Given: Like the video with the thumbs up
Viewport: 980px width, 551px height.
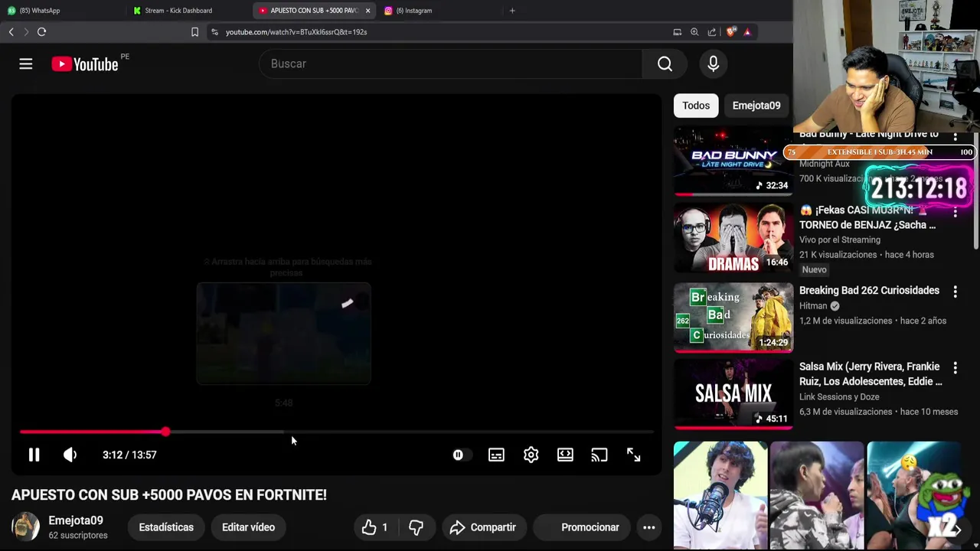Looking at the screenshot, I should coord(375,527).
